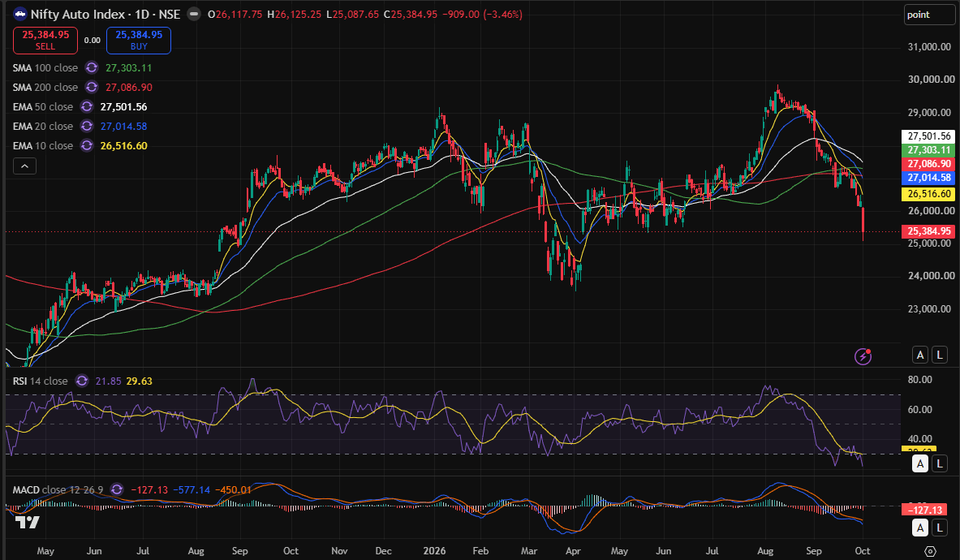This screenshot has width=960, height=560.
Task: Click the RSI value 29.63
Action: (x=139, y=381)
